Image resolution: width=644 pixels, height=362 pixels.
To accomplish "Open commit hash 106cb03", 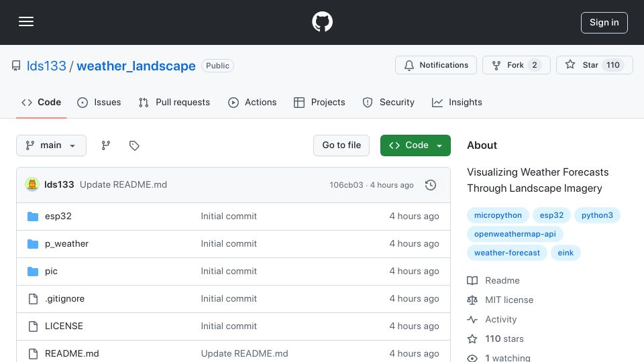I will pyautogui.click(x=346, y=185).
